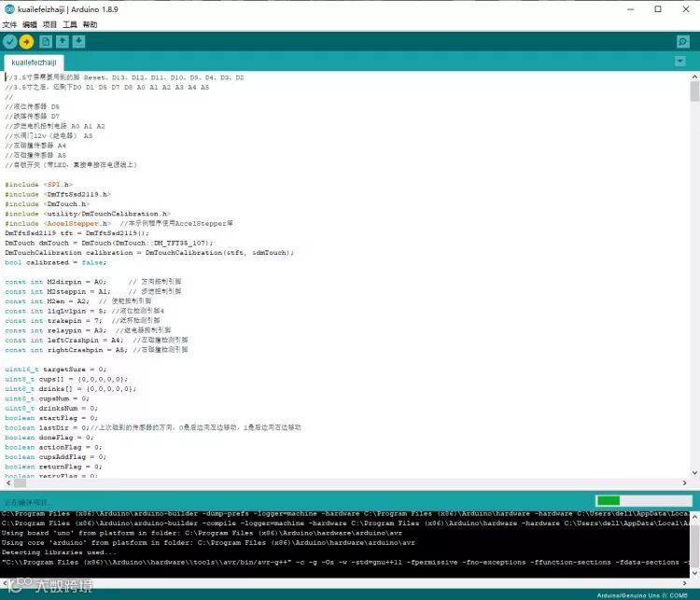Click the avr-g++ compile command console line

345,563
